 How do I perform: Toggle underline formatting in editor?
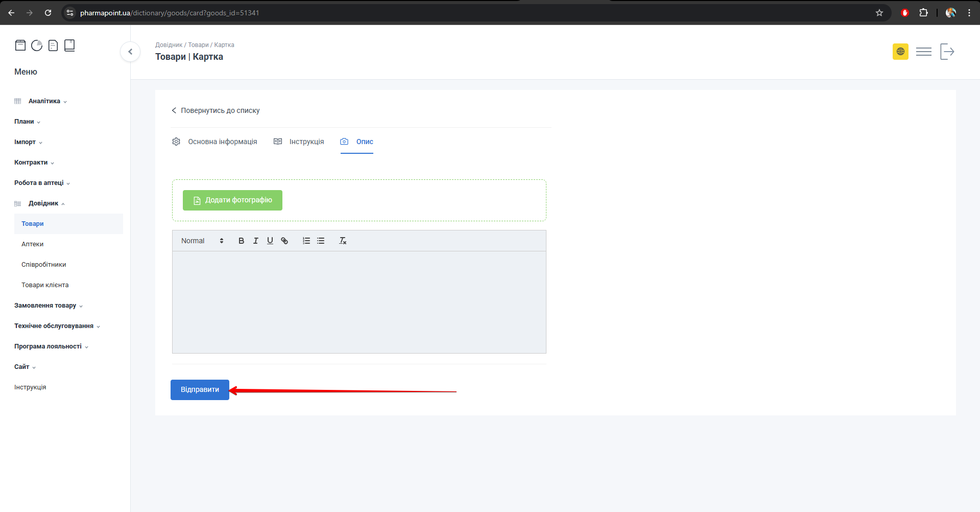(x=270, y=241)
